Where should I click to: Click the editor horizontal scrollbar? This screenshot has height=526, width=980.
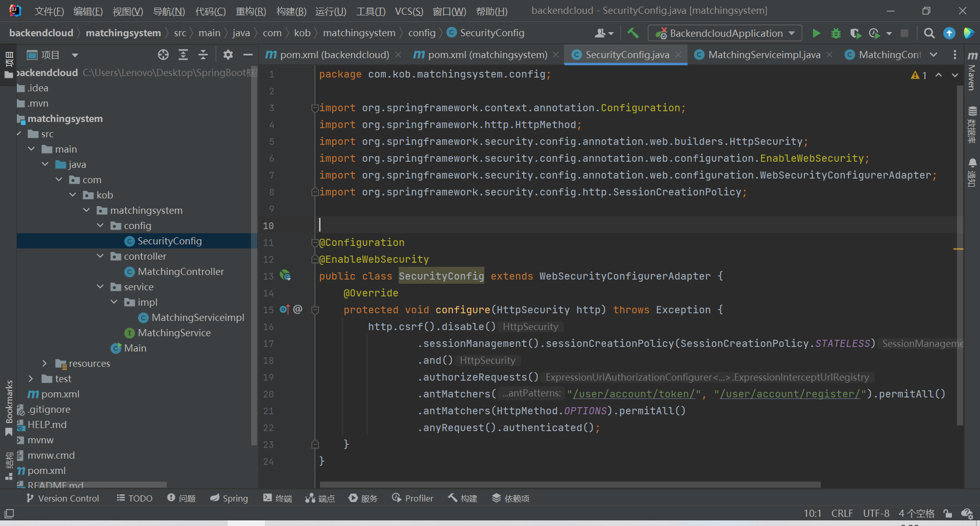[x=570, y=484]
